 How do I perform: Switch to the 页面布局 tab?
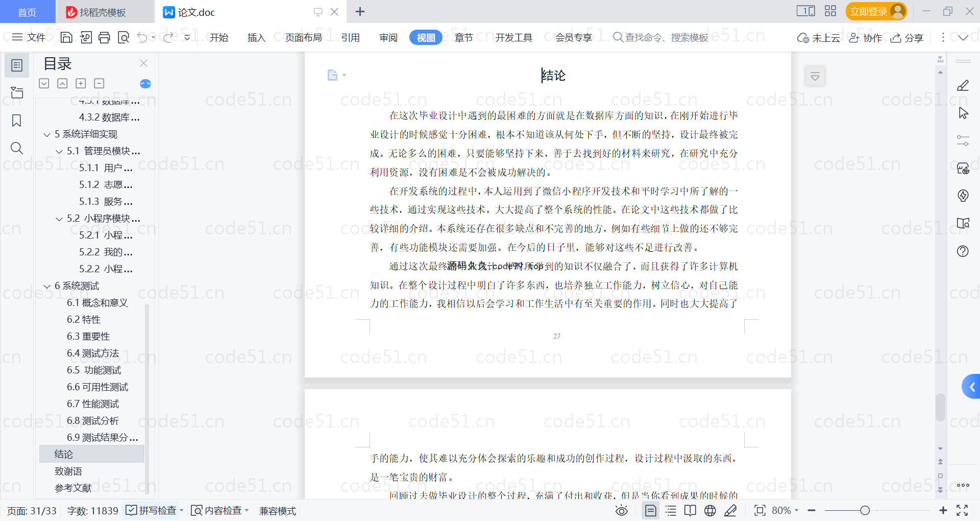(x=304, y=38)
